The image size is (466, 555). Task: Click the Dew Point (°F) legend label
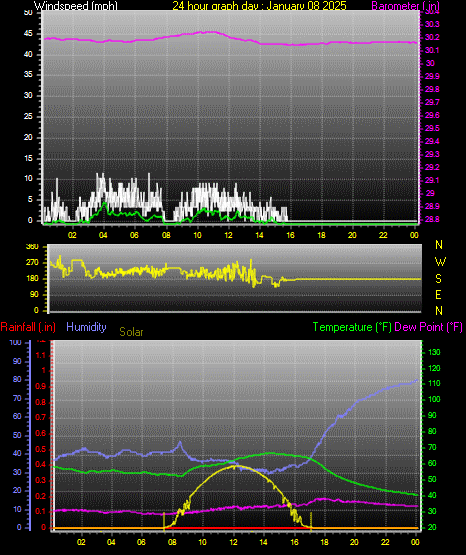tap(428, 327)
